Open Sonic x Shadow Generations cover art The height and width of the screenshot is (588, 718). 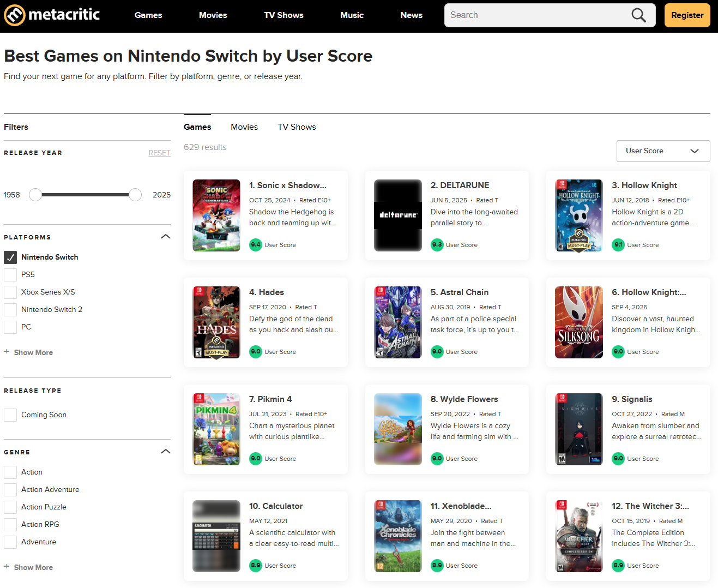216,215
